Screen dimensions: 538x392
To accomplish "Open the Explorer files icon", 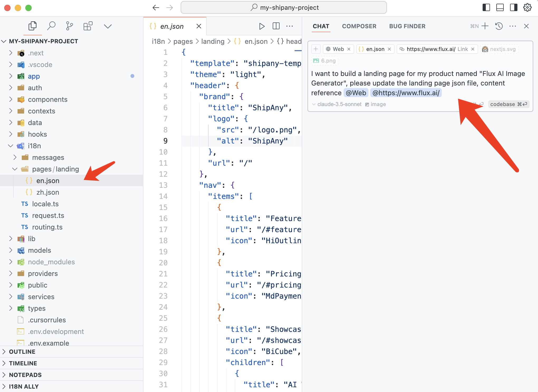I will coord(32,26).
